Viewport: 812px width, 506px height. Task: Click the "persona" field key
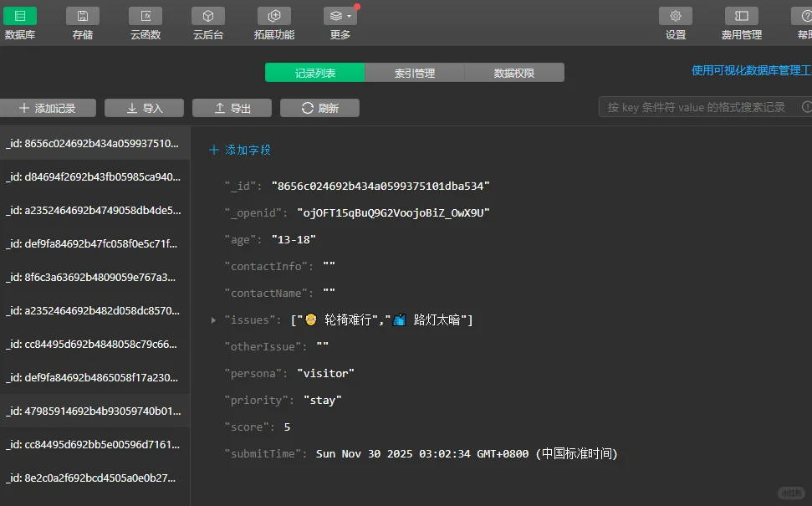click(253, 373)
